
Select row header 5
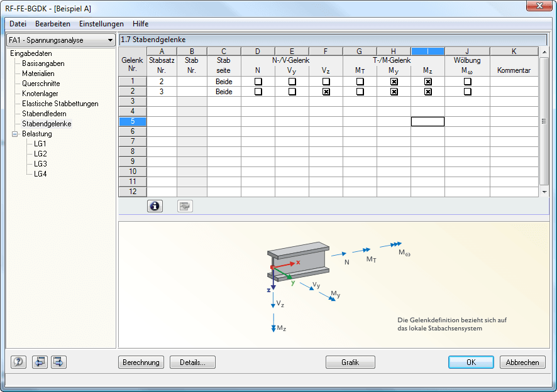(x=133, y=121)
